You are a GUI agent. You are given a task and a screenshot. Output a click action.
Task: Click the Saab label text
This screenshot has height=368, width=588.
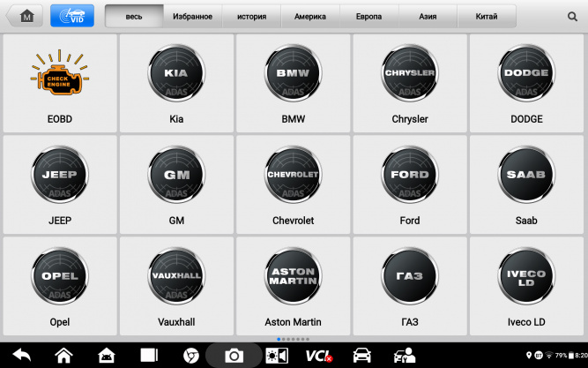[x=526, y=221]
